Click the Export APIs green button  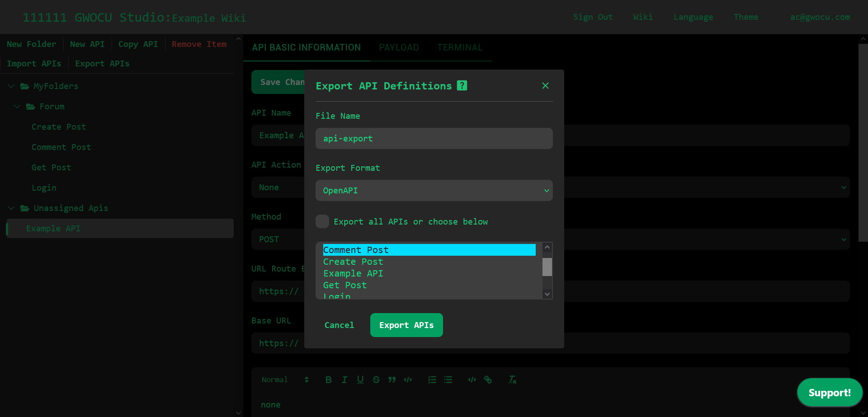[x=406, y=325]
